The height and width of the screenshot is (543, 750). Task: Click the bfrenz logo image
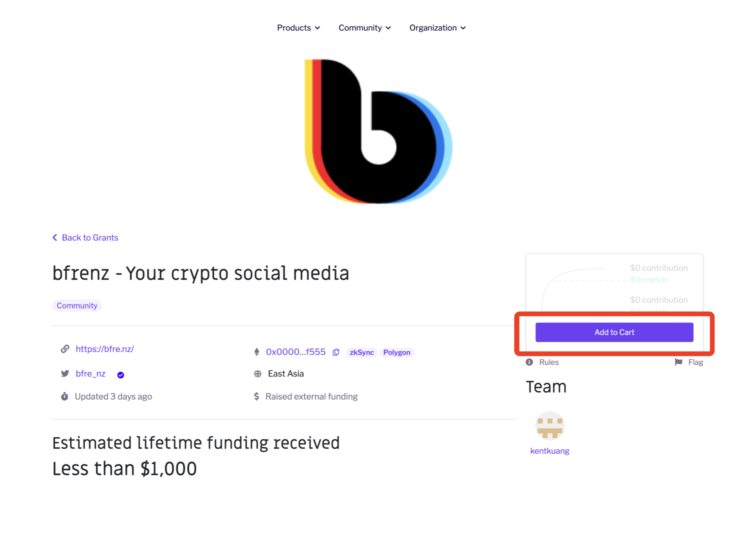tap(378, 131)
